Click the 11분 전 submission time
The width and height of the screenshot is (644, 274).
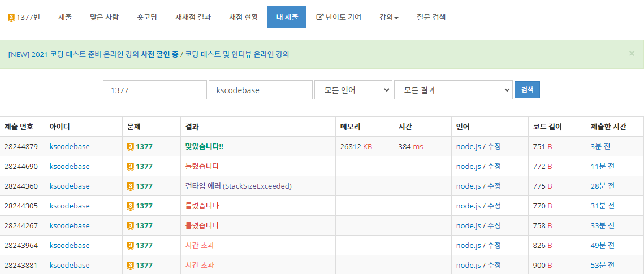click(x=603, y=166)
